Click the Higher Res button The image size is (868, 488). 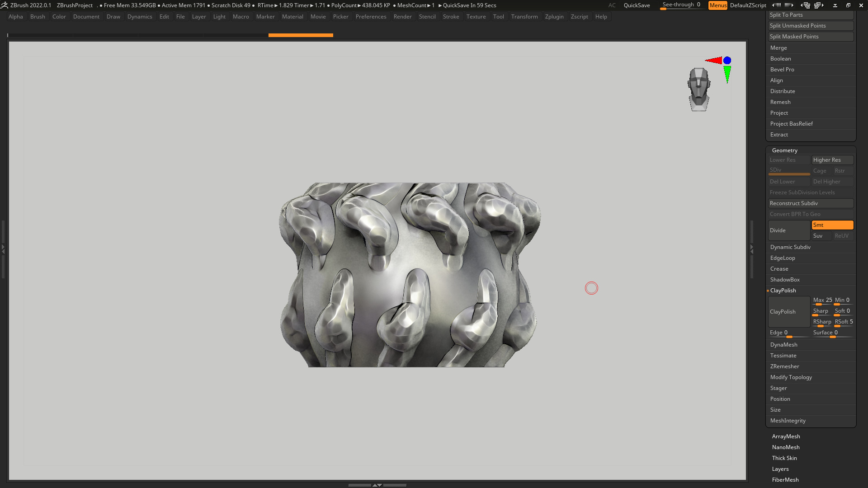tap(832, 160)
